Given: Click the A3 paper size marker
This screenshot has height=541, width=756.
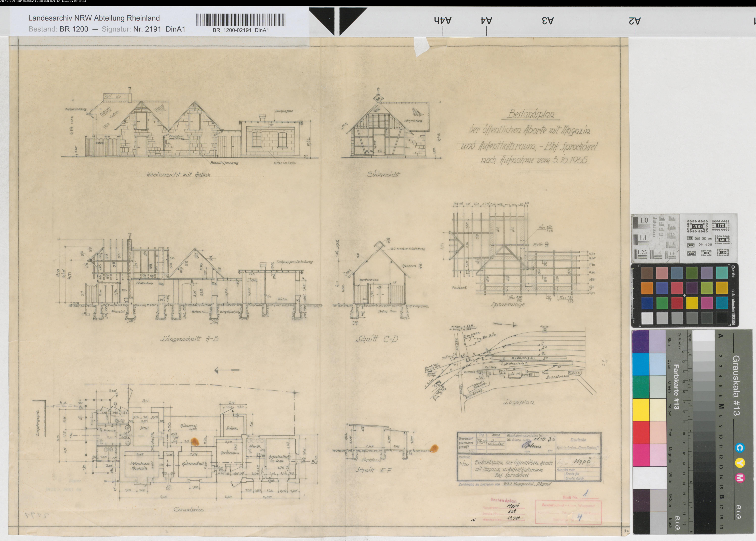Looking at the screenshot, I should pyautogui.click(x=548, y=21).
